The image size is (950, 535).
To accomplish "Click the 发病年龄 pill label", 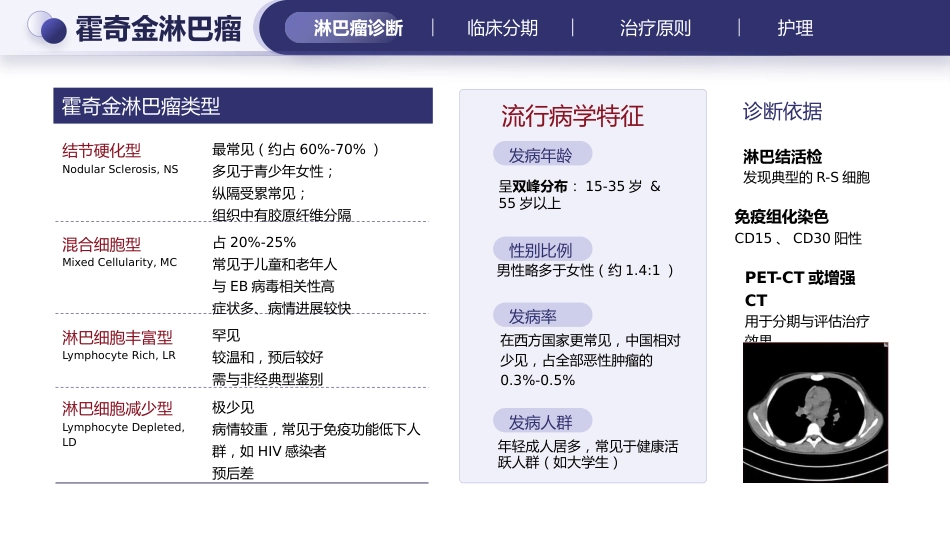I will coord(542,155).
